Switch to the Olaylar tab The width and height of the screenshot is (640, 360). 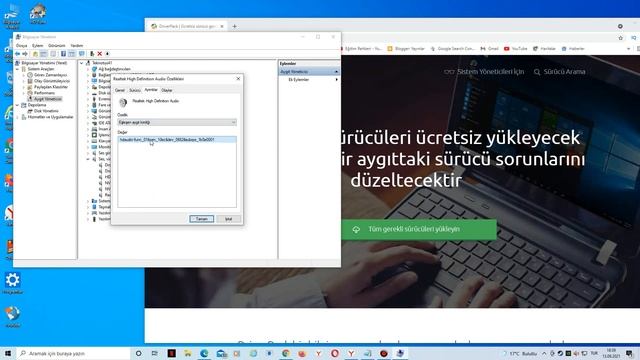click(x=167, y=90)
